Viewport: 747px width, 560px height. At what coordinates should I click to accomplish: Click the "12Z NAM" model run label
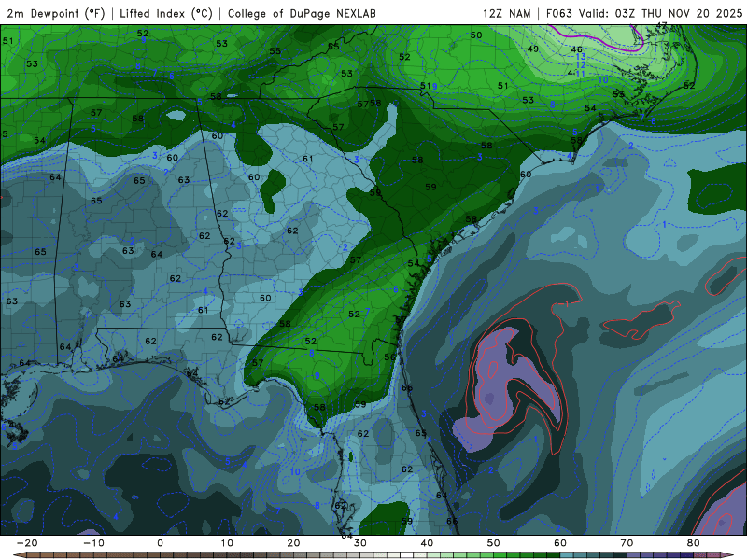[x=506, y=13]
